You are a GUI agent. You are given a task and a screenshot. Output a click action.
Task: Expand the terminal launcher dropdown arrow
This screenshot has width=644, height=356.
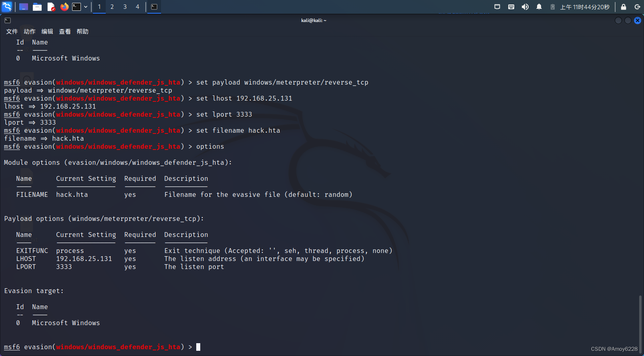click(x=86, y=7)
